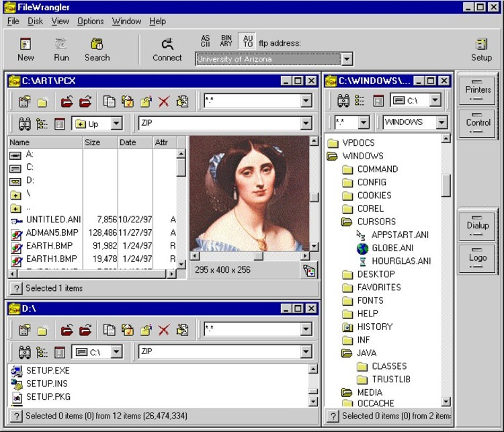The image size is (504, 432).
Task: Click copy pages icon in D:\ window
Action: click(110, 330)
